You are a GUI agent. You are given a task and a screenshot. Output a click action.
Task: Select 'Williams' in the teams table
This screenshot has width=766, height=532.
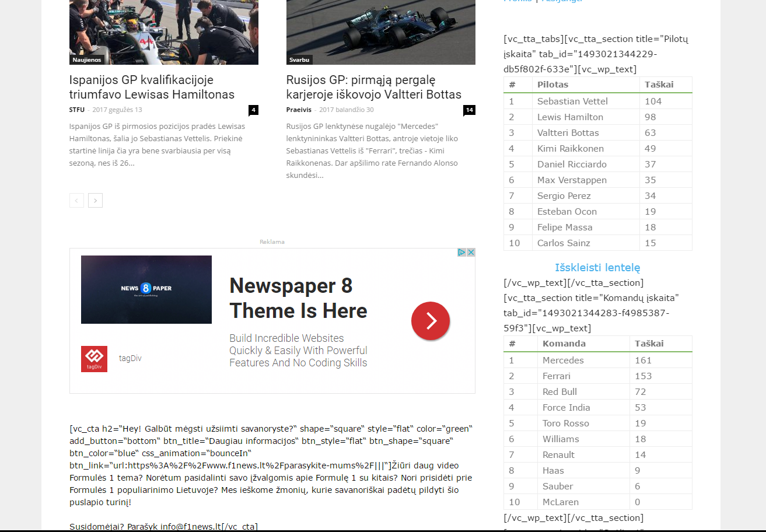click(561, 439)
